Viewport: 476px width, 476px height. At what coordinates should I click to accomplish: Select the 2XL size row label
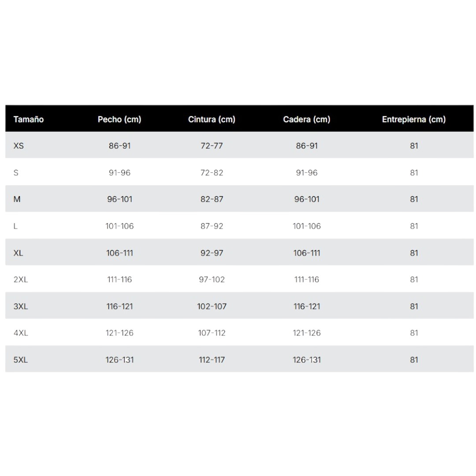21,279
